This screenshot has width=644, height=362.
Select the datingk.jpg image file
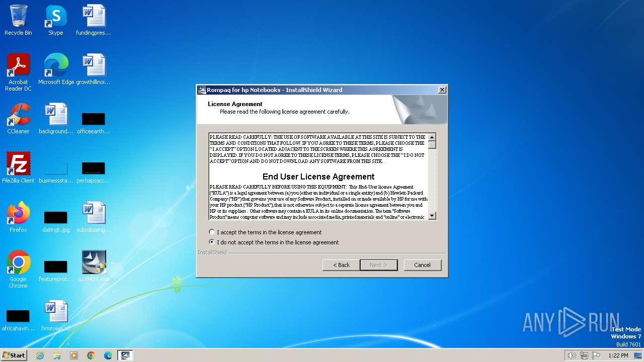point(56,221)
